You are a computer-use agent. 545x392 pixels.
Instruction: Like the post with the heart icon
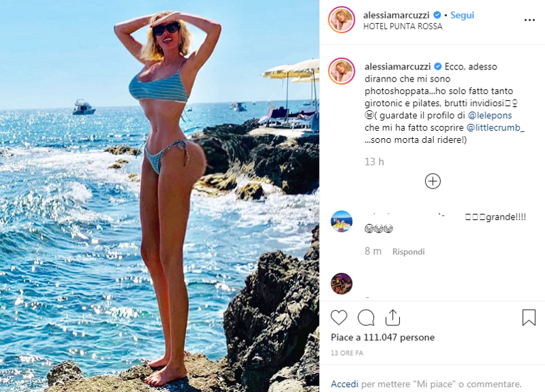click(x=339, y=317)
